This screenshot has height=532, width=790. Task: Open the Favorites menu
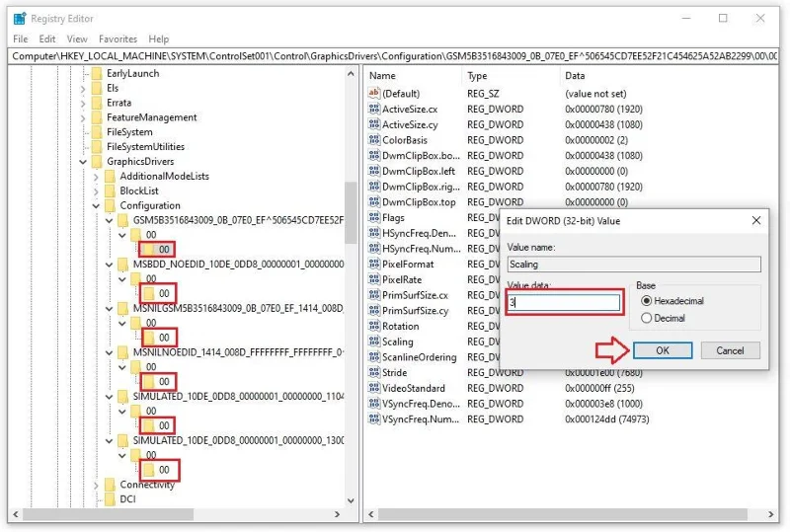pos(118,38)
